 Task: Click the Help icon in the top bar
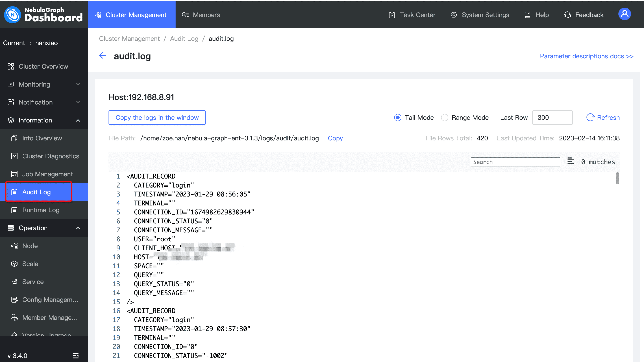click(x=527, y=15)
